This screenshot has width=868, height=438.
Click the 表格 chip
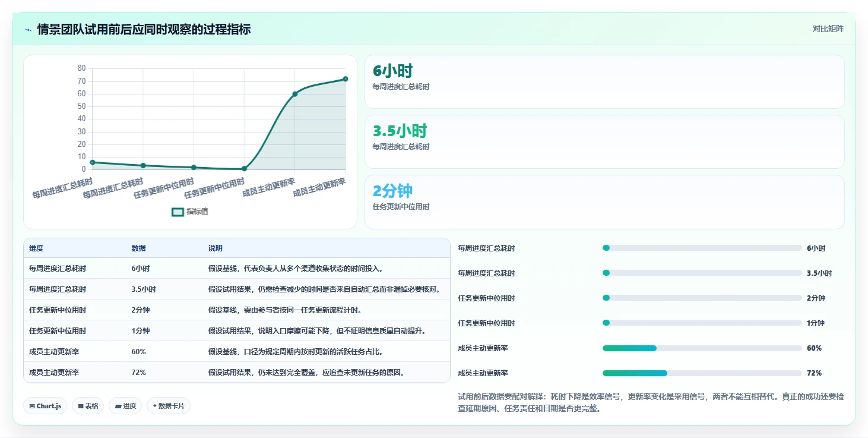(88, 406)
